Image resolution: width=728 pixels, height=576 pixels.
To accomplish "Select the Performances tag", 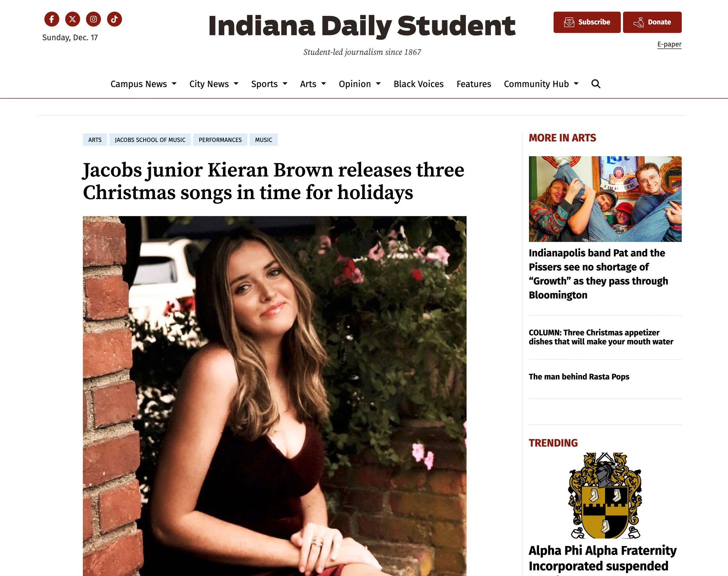I will coord(220,140).
